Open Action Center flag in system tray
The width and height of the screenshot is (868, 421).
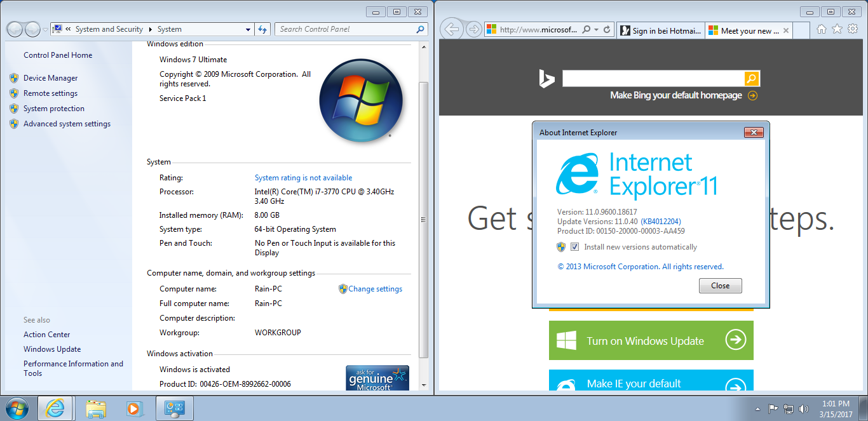click(773, 409)
